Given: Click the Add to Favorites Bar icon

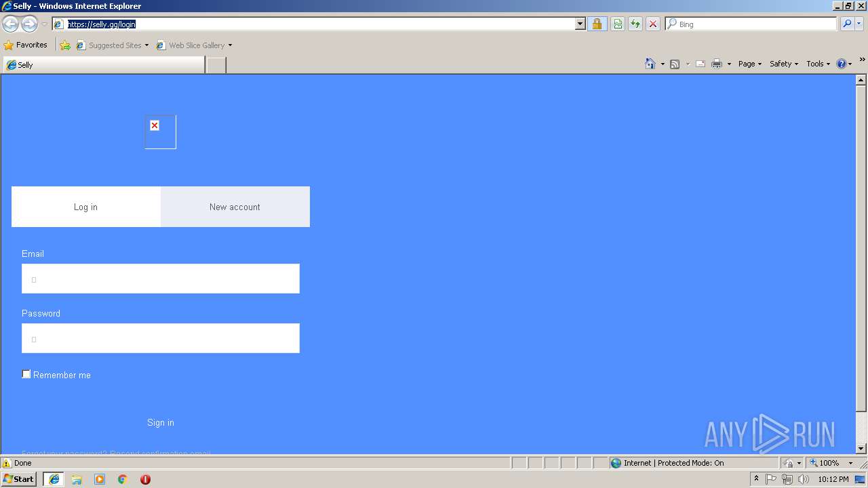Looking at the screenshot, I should 65,45.
